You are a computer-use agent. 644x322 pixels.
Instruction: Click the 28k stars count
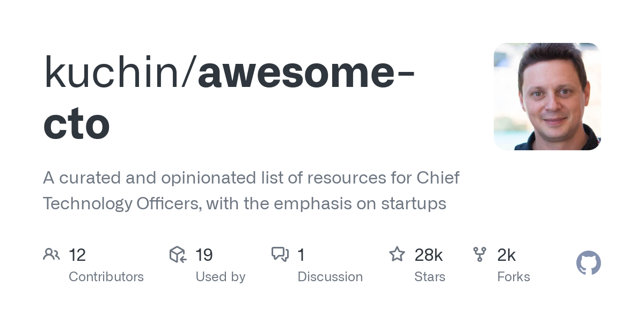point(428,255)
